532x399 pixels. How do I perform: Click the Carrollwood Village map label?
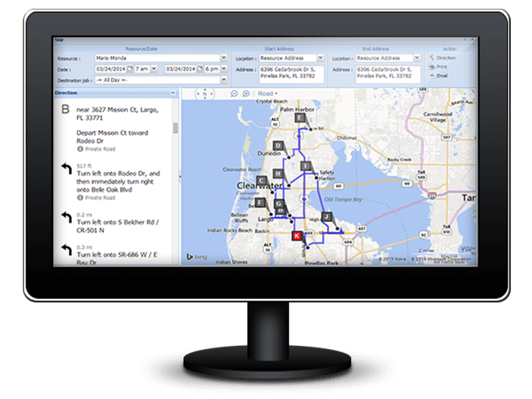tap(437, 117)
